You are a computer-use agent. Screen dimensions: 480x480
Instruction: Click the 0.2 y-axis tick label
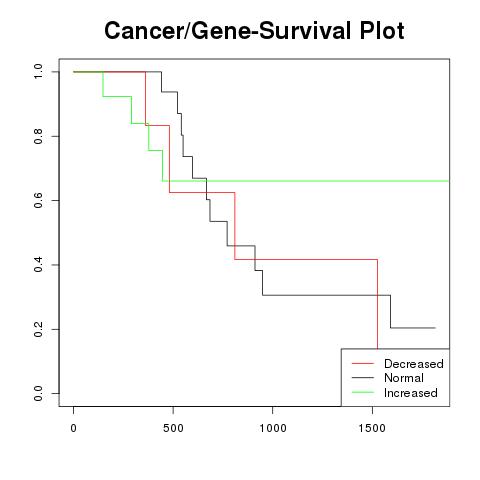tap(38, 329)
